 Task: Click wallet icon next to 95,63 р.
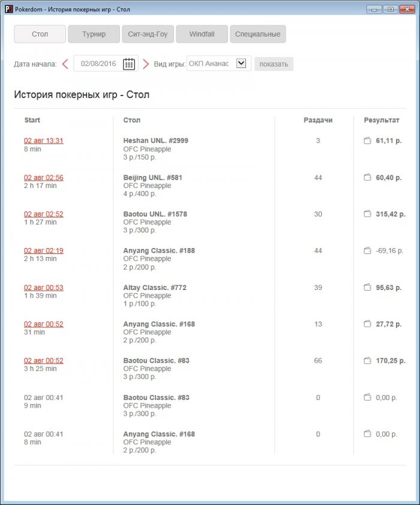[367, 287]
